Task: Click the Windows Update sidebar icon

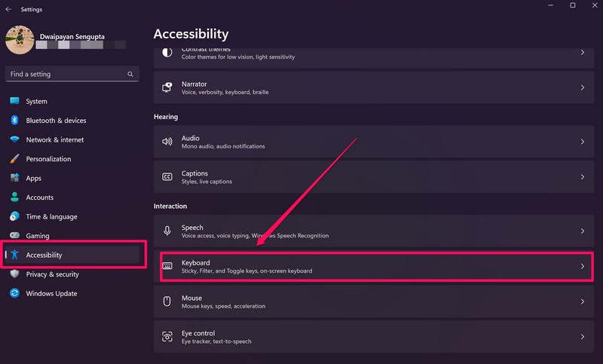Action: 14,293
